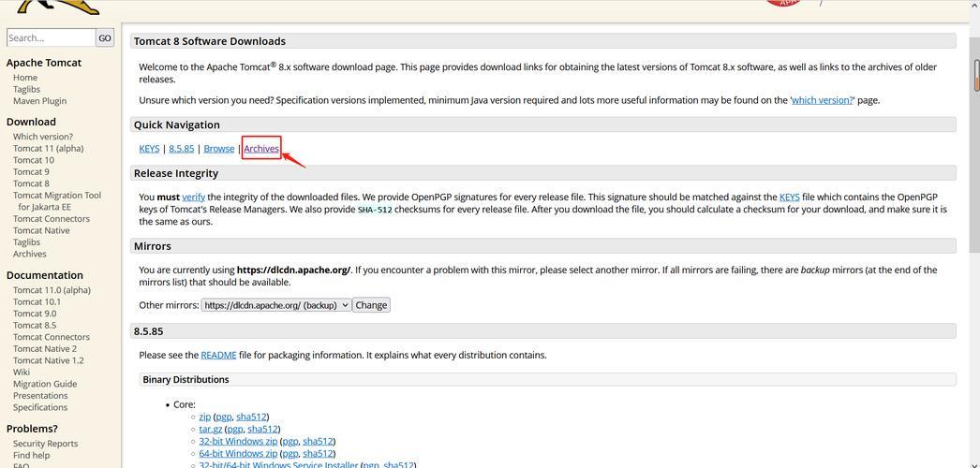Screen dimensions: 980x468
Task: Click Browse in Quick Navigation
Action: 218,149
